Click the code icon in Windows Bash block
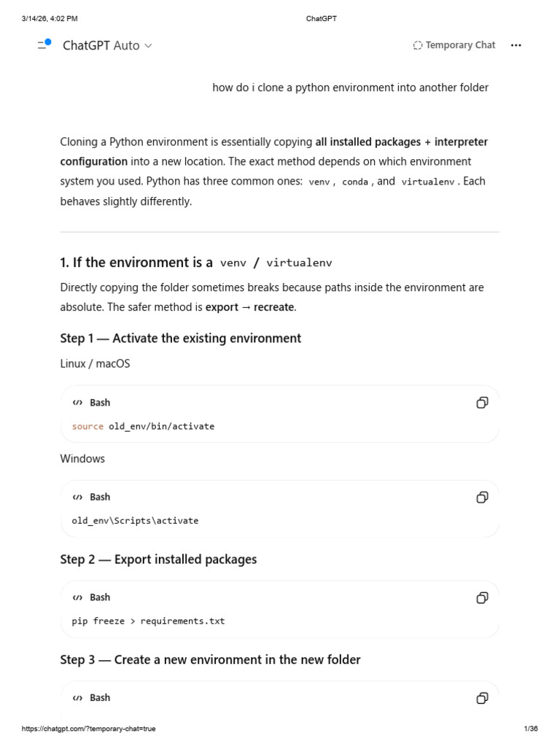560x747 pixels. (x=77, y=498)
